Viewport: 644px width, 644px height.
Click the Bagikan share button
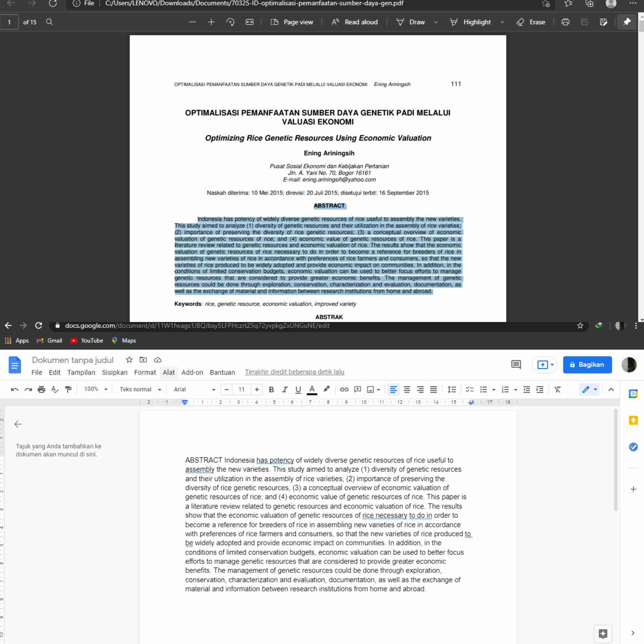click(x=587, y=365)
